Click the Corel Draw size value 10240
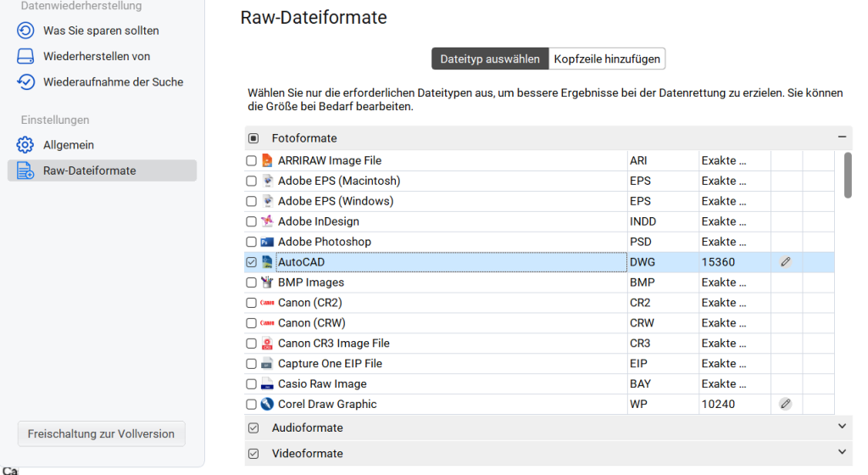868x475 pixels. tap(719, 404)
